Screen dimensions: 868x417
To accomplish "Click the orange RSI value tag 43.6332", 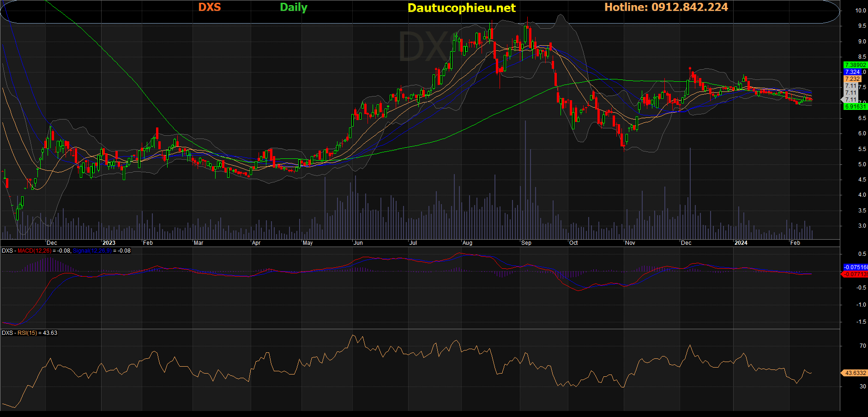I will click(x=855, y=373).
